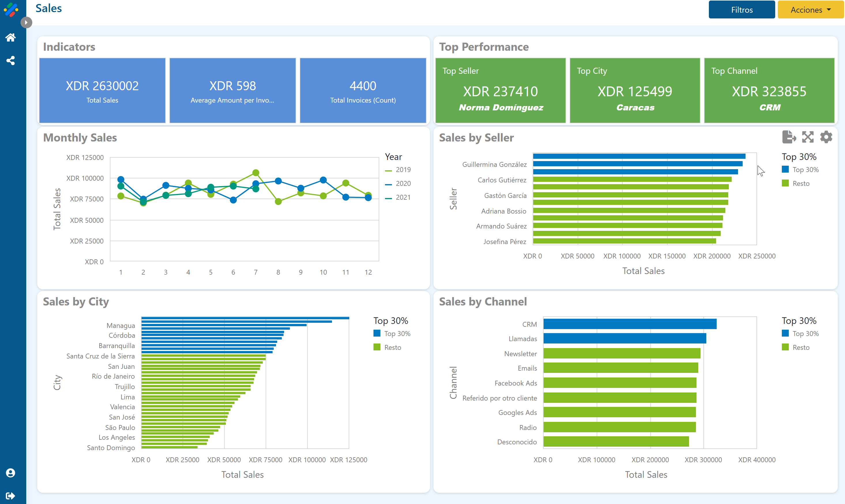
Task: Open the Filtros panel
Action: [741, 10]
